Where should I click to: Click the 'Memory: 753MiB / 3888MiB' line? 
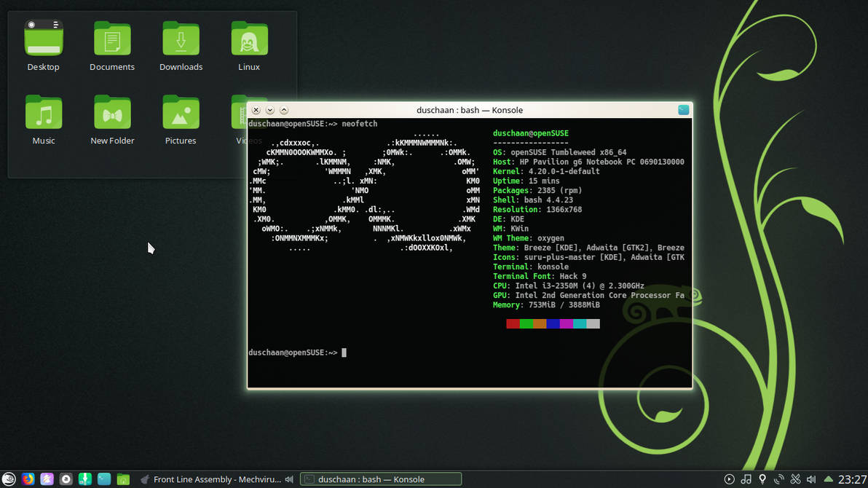click(546, 305)
